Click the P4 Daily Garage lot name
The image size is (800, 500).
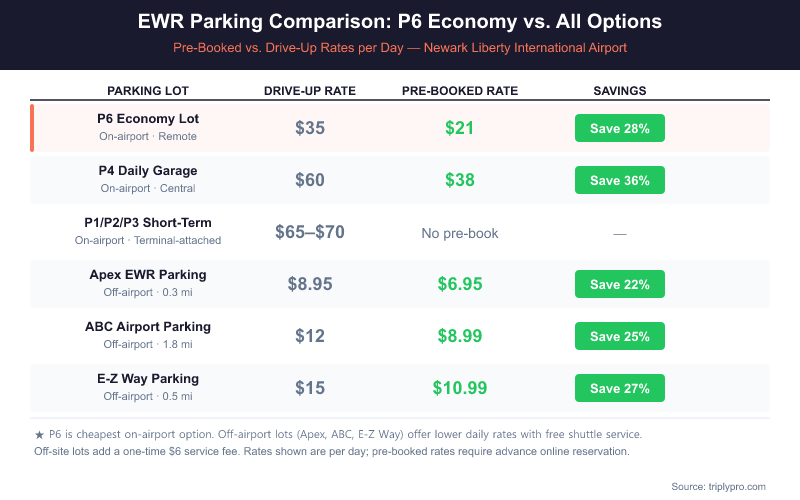[148, 170]
